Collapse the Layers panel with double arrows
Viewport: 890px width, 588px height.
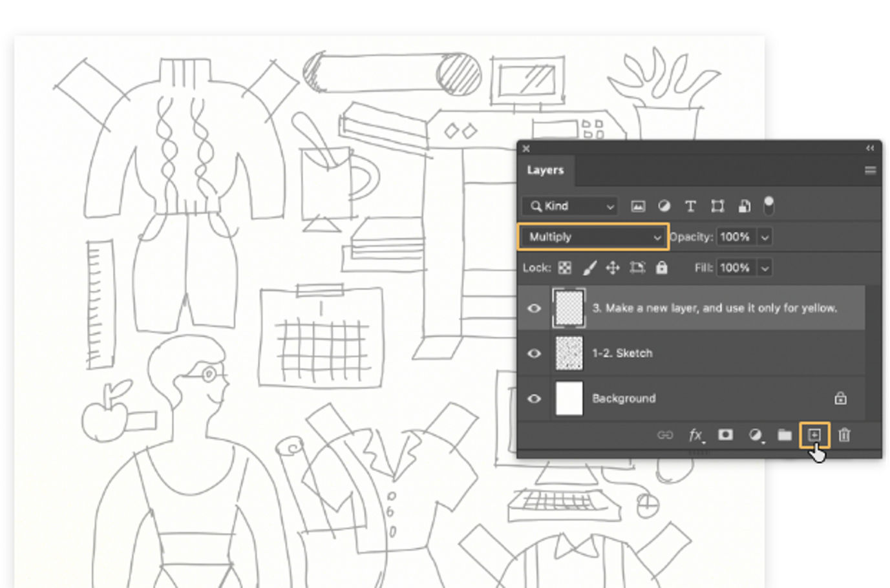pos(870,148)
